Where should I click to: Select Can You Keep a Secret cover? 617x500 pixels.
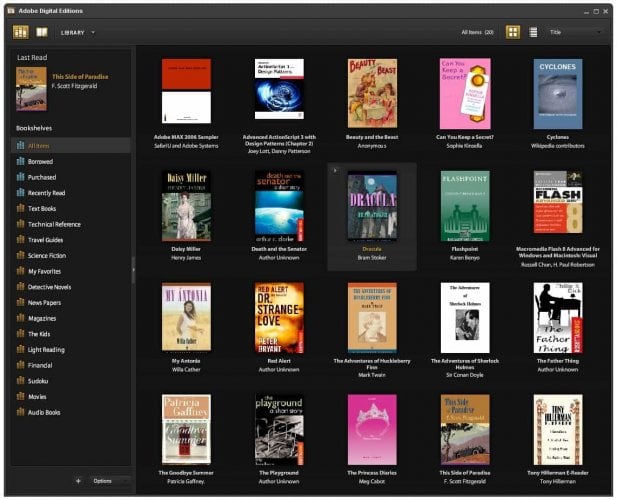click(465, 94)
